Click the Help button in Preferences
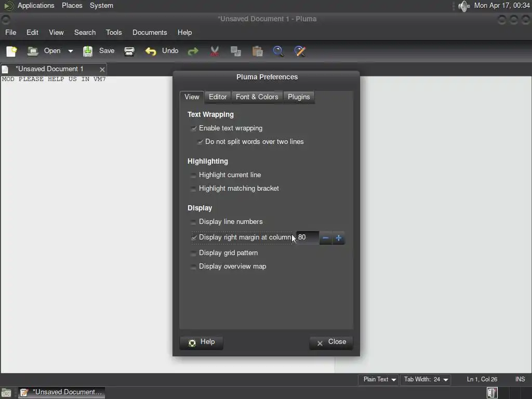This screenshot has width=532, height=399. pos(201,342)
